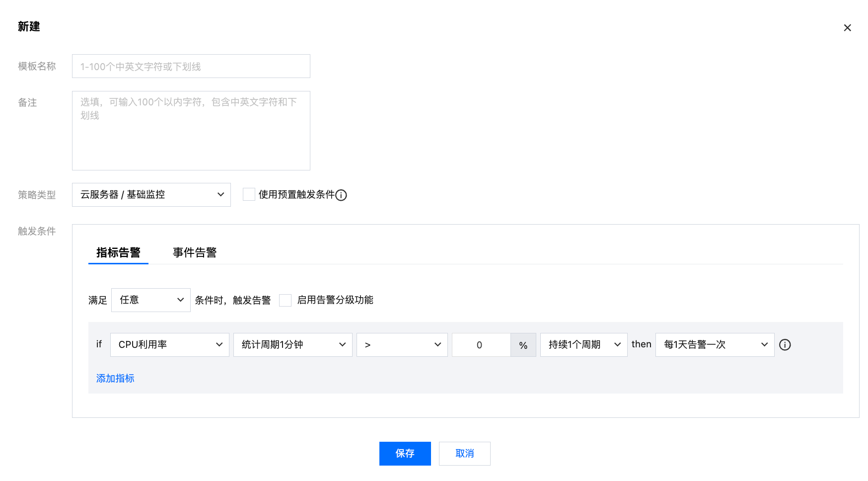The width and height of the screenshot is (868, 481).
Task: Expand the 任意 condition match dropdown
Action: click(150, 300)
